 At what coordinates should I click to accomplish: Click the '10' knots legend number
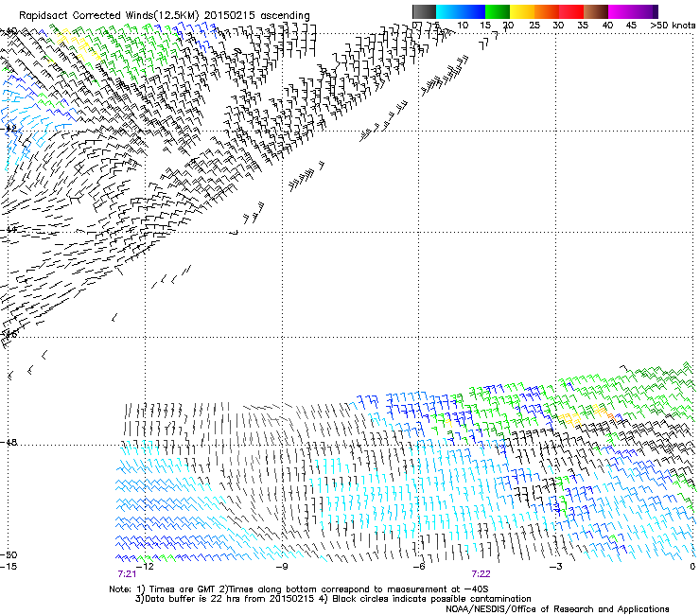coord(463,25)
